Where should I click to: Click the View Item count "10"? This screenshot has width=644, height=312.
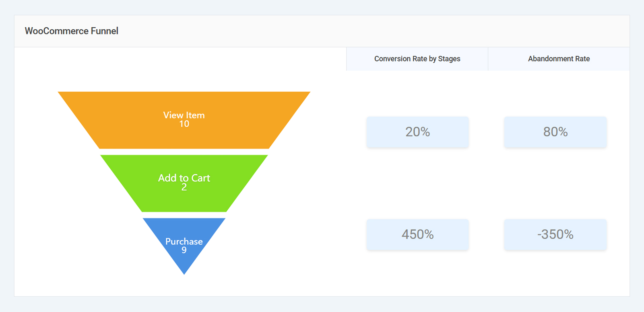pos(184,124)
